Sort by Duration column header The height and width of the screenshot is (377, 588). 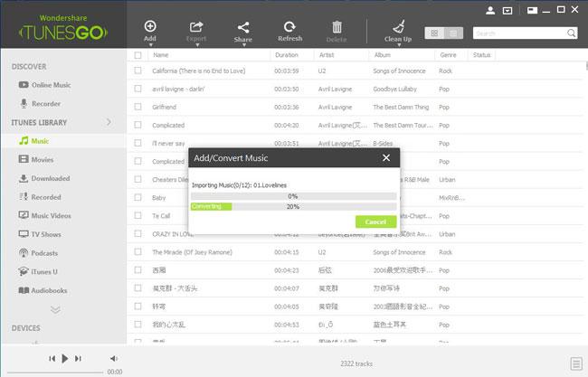click(287, 55)
